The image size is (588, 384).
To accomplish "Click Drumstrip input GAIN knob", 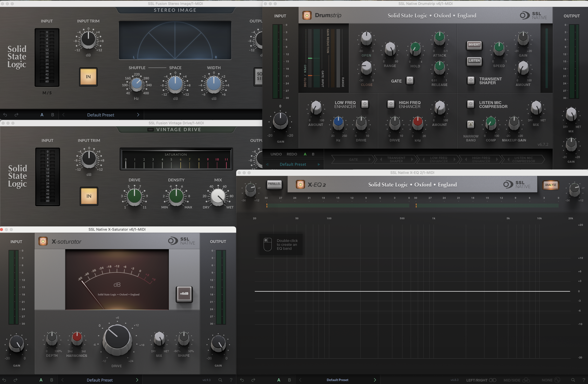I will coord(280,120).
